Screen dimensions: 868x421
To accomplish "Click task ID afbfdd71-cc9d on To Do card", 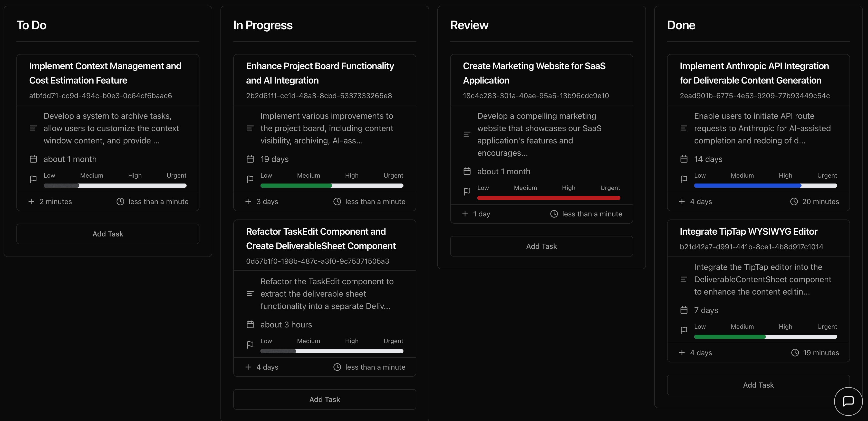I will coord(100,96).
